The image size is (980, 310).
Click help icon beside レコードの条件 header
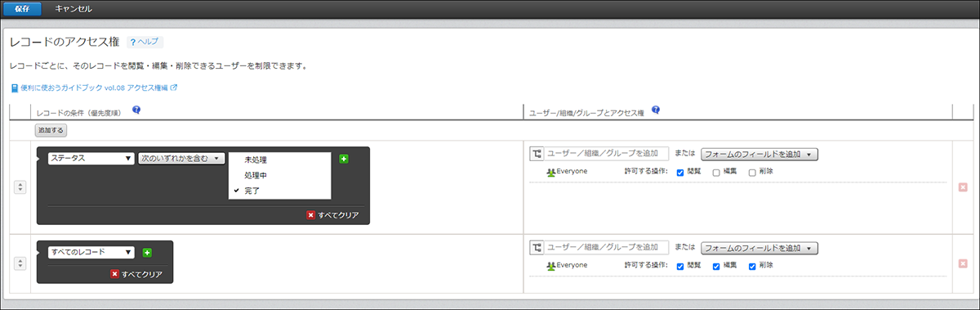click(136, 110)
